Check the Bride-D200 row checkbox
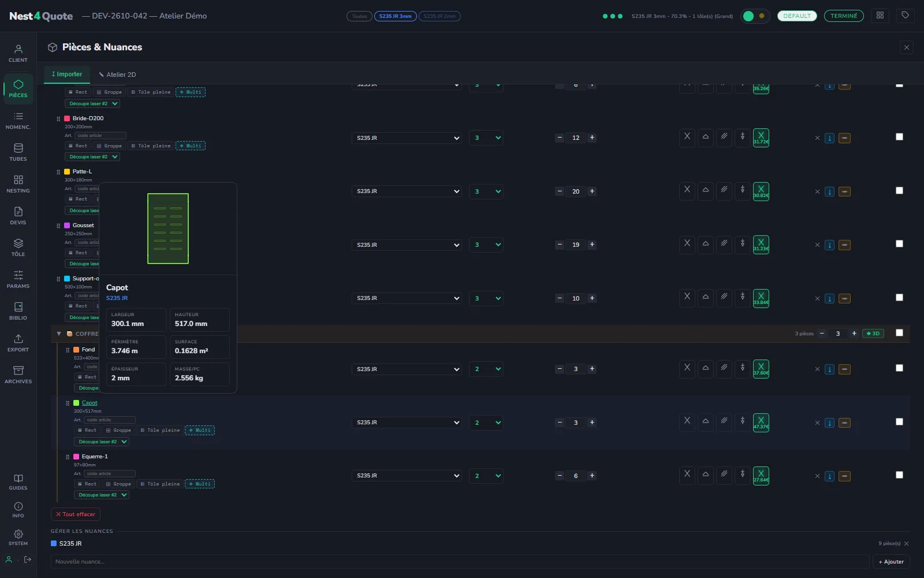The image size is (924, 578). [899, 137]
